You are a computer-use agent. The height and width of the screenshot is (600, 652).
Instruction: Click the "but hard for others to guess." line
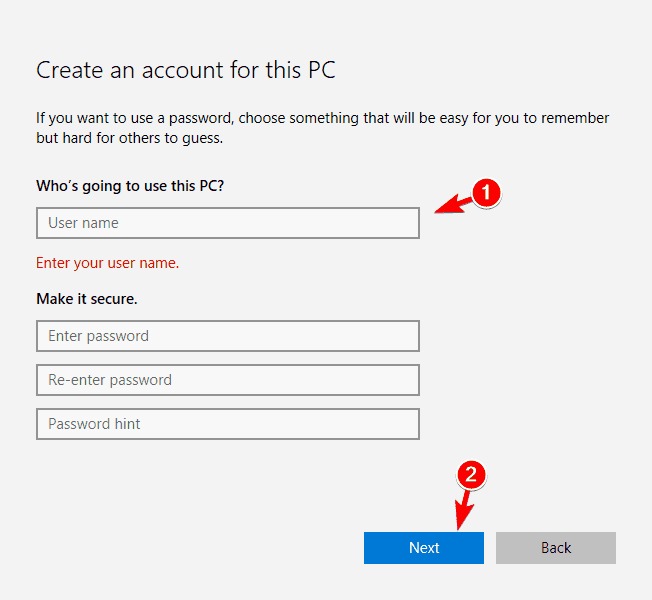point(129,138)
